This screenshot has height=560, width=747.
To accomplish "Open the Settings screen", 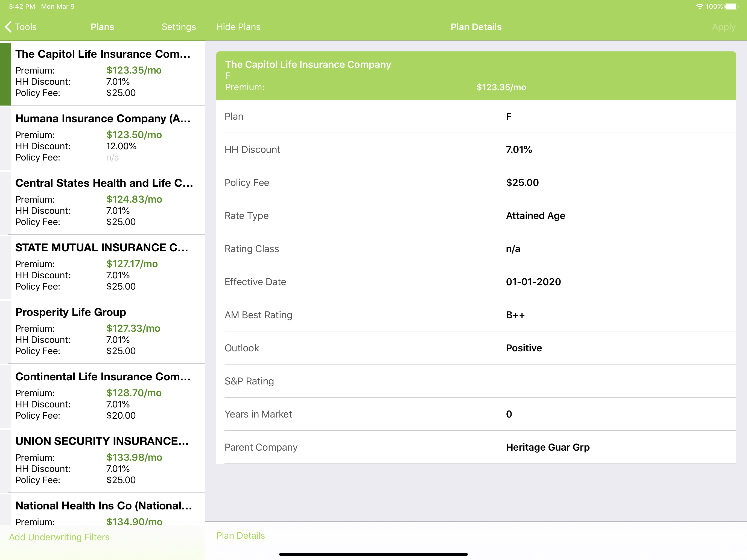I will (179, 27).
